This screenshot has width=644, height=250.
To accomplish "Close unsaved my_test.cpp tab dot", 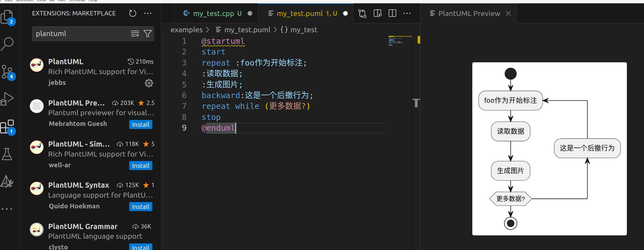I will 250,13.
